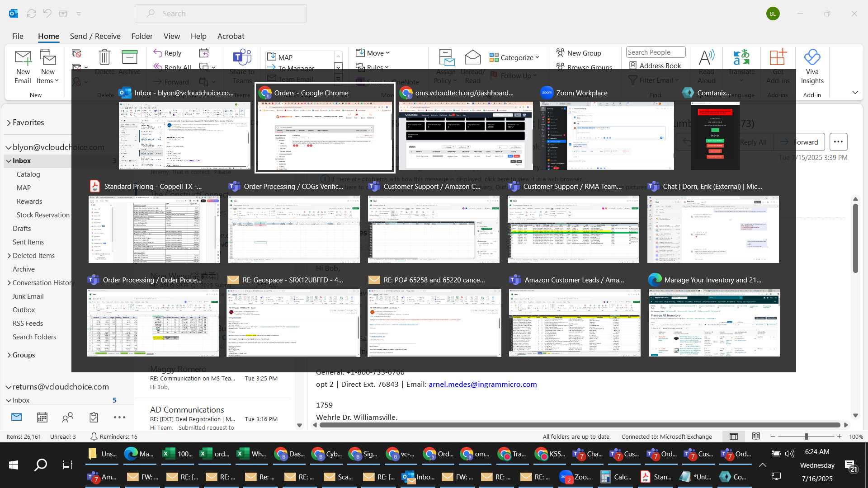Open the Help tab
This screenshot has height=488, width=868.
coord(198,36)
